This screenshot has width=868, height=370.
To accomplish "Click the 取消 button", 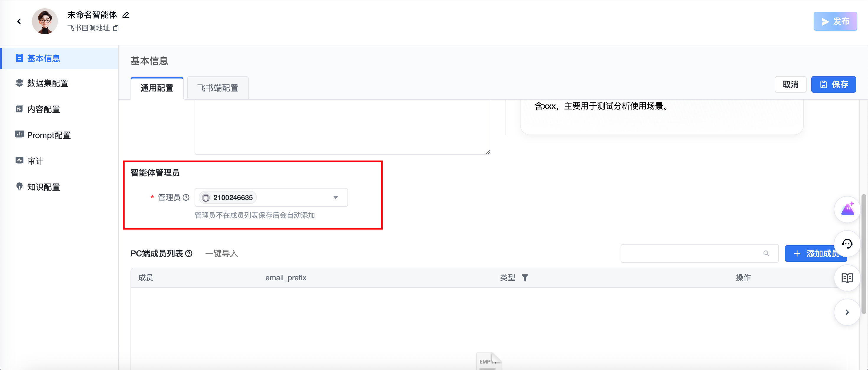I will point(790,84).
